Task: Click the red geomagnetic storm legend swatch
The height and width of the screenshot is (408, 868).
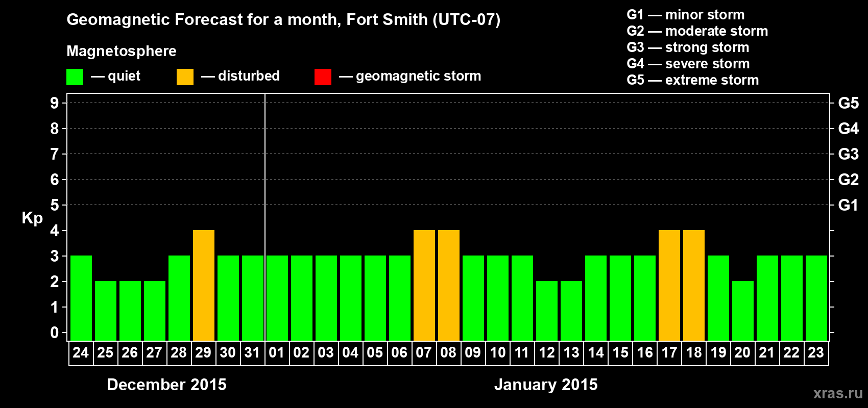Action: click(x=323, y=77)
